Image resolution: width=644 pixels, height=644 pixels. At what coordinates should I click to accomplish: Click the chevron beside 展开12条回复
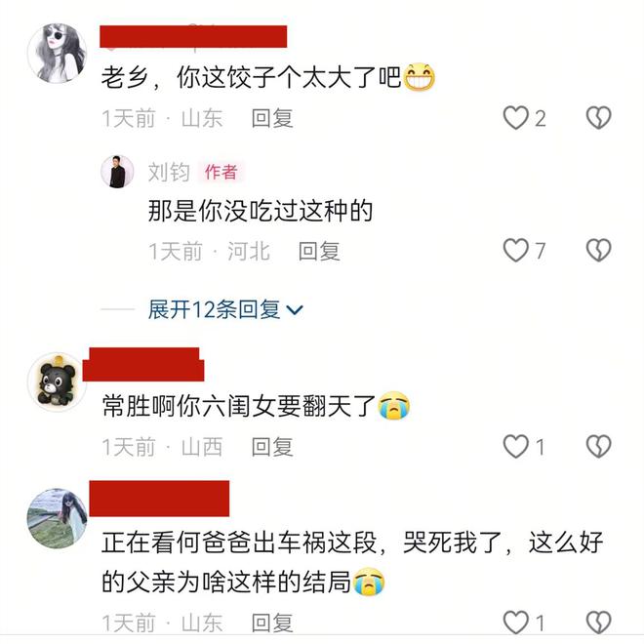point(295,310)
